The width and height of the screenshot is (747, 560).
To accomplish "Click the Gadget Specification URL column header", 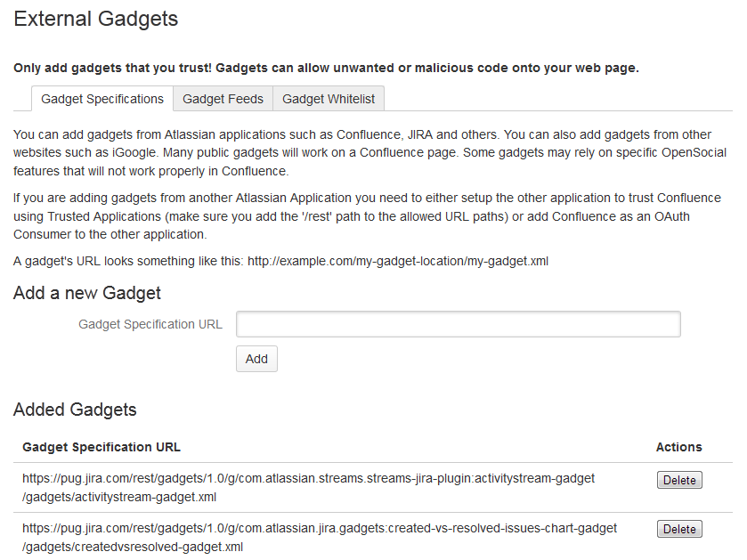I will pyautogui.click(x=101, y=447).
